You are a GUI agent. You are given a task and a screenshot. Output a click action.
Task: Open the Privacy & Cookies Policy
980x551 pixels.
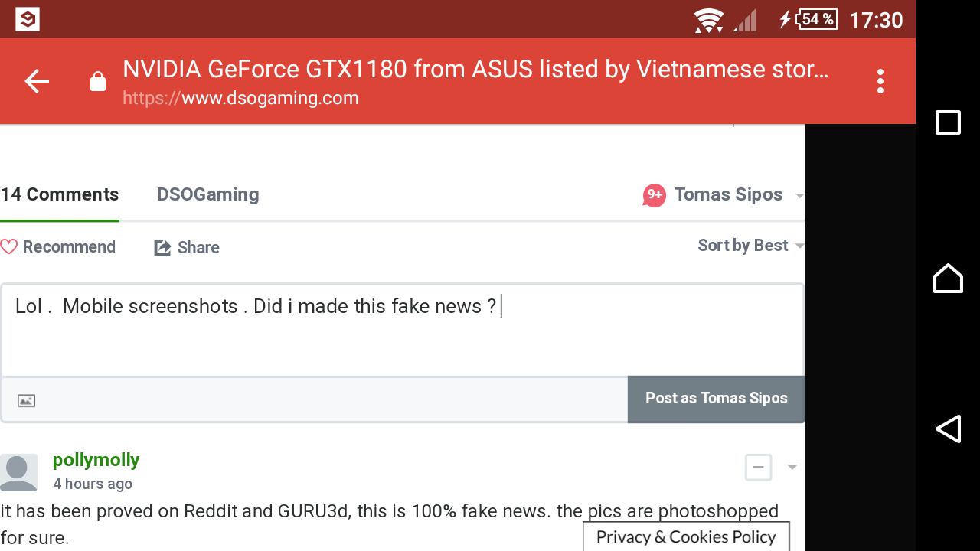click(686, 537)
